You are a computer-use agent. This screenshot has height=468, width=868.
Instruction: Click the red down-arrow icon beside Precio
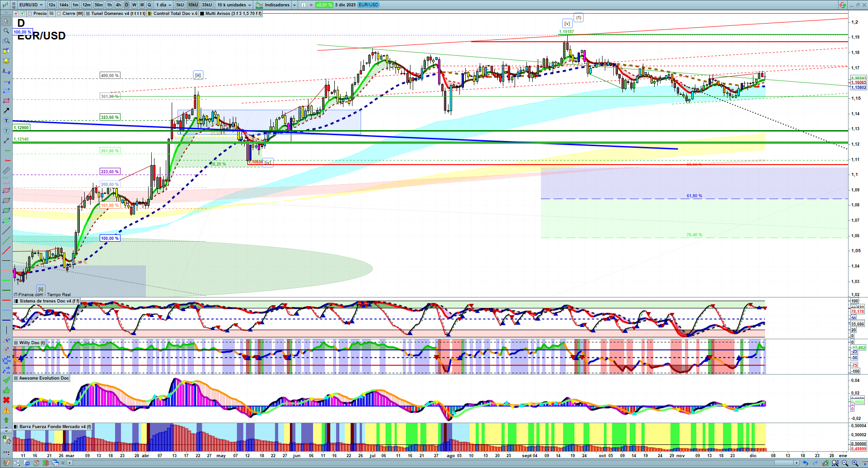tap(16, 14)
